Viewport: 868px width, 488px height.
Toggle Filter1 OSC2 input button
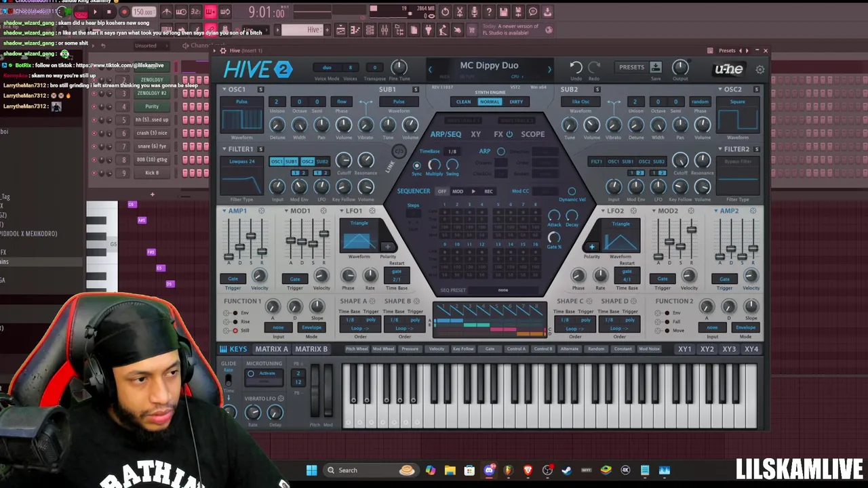pos(307,161)
